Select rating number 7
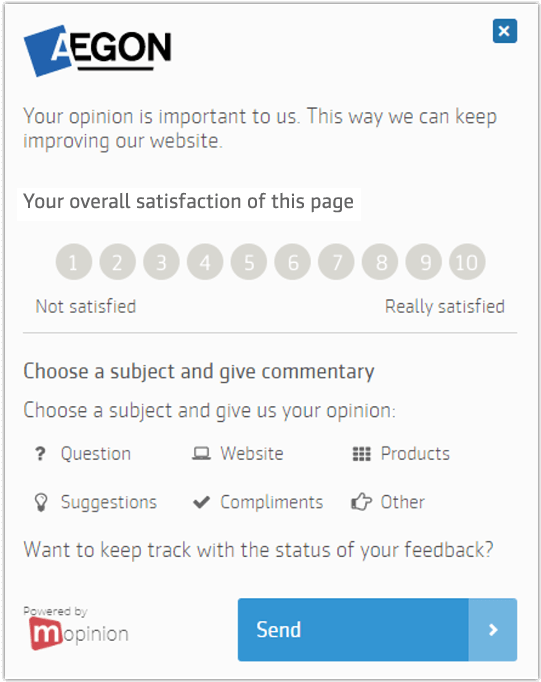541x682 pixels. [336, 262]
